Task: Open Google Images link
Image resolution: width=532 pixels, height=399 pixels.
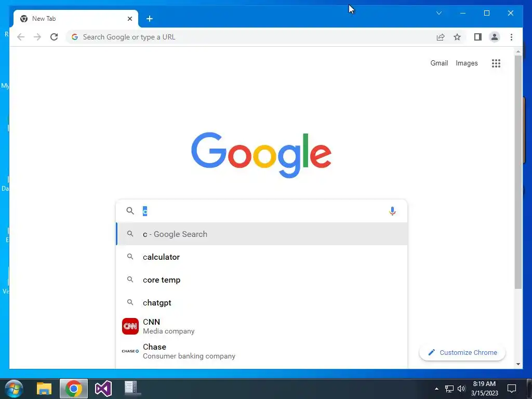Action: click(x=467, y=63)
